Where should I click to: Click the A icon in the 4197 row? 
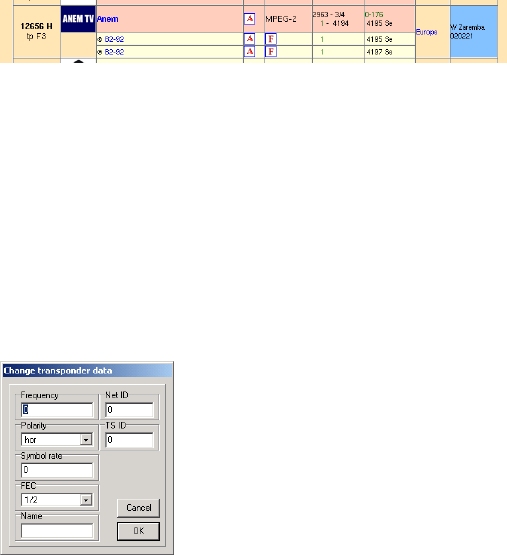pos(250,52)
